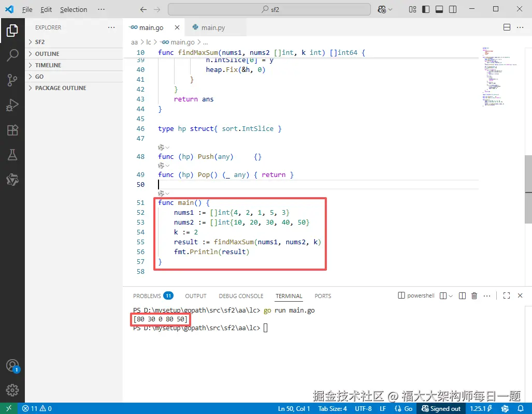532x414 pixels.
Task: Click Ln 50, Col 1 status item
Action: [x=294, y=409]
